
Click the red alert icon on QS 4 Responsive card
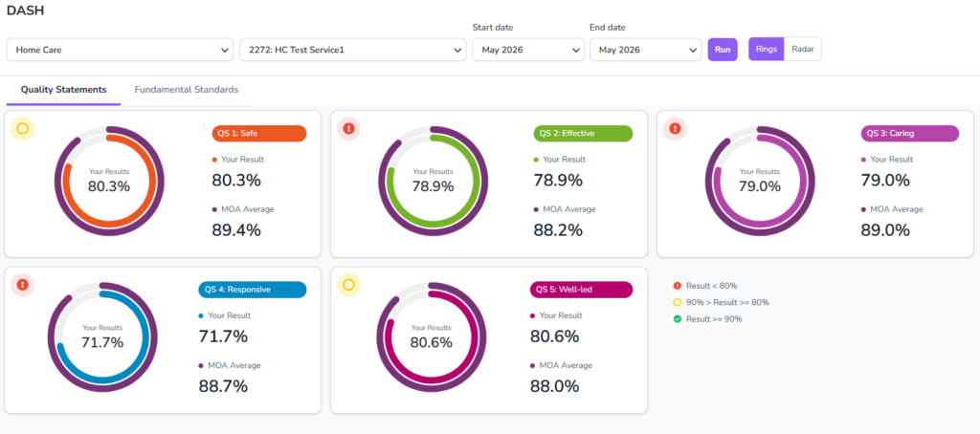(23, 285)
